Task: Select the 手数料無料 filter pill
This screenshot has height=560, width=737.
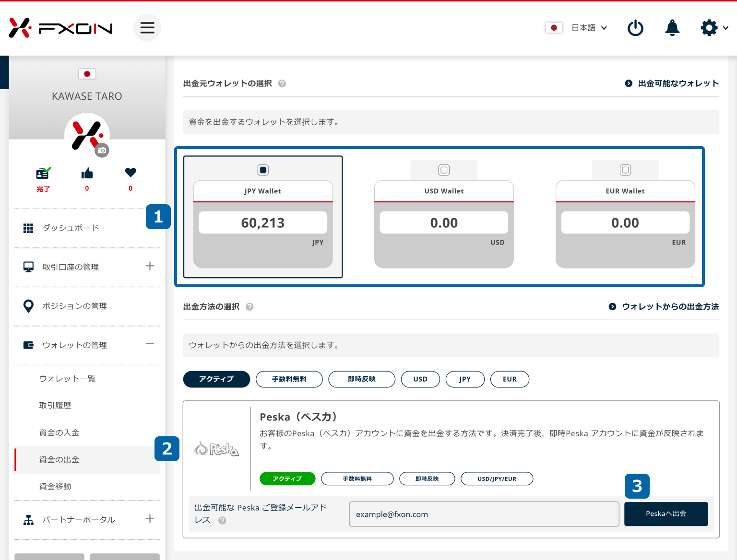Action: point(289,379)
